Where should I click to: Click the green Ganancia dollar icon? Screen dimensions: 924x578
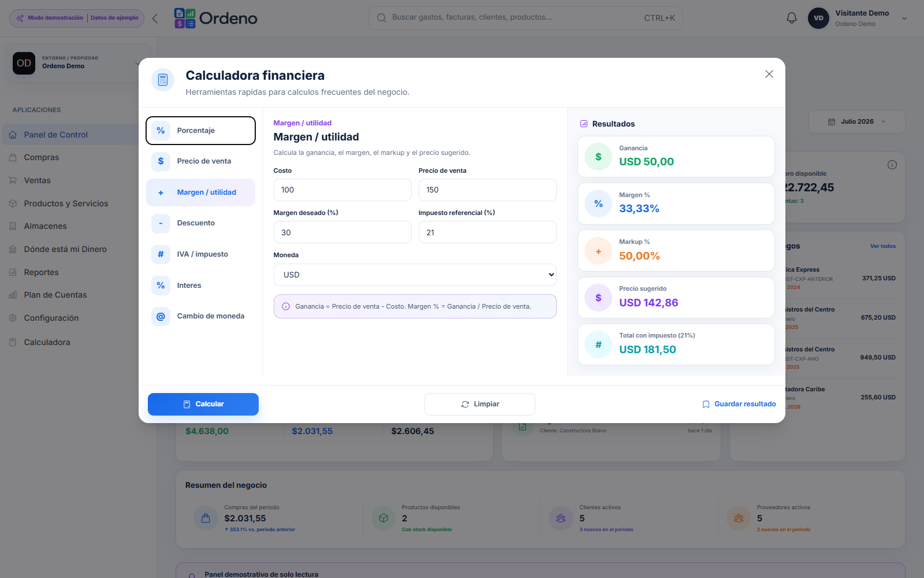(x=598, y=157)
